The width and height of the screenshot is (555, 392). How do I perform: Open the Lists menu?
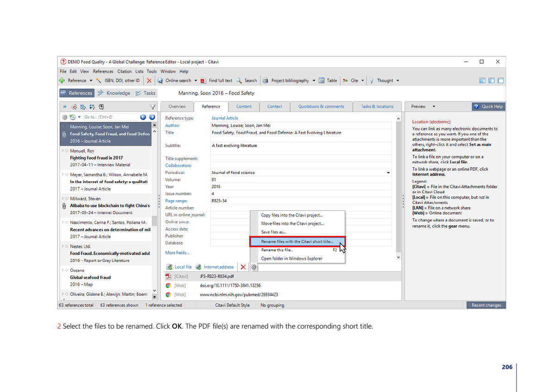click(139, 72)
